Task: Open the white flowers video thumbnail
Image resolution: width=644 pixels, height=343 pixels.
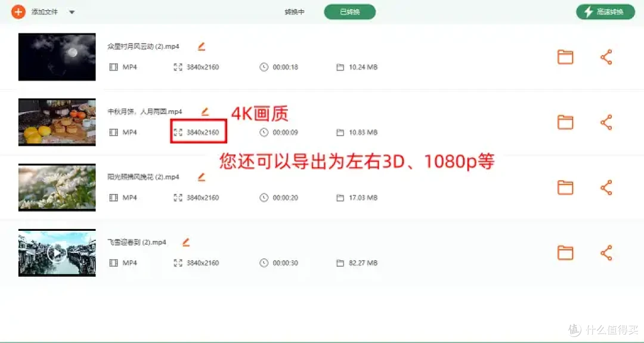Action: click(x=57, y=187)
